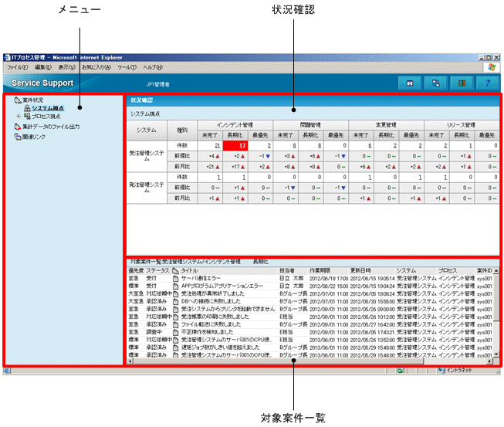
Task: Select the サーバ通信エラー row title
Action: pos(201,278)
